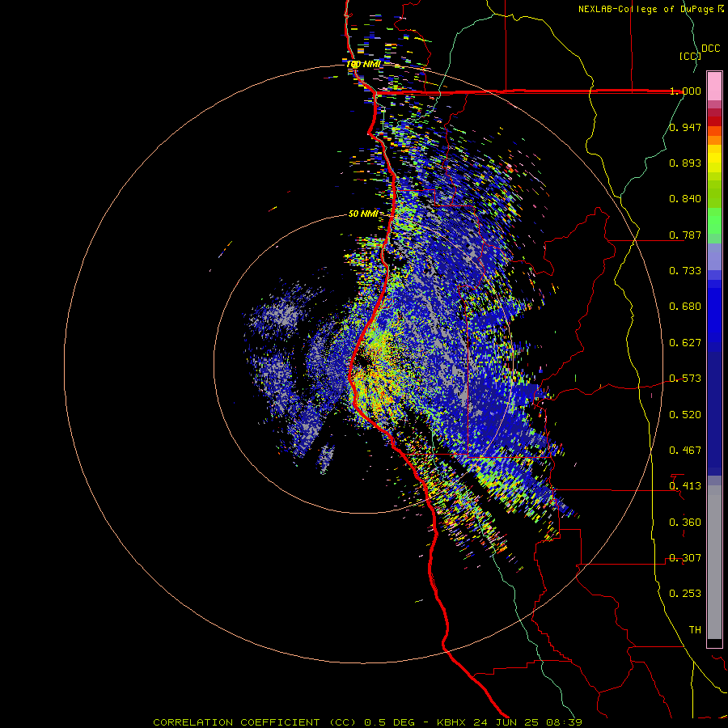
Task: Select the 0.627 scale value
Action: click(685, 343)
